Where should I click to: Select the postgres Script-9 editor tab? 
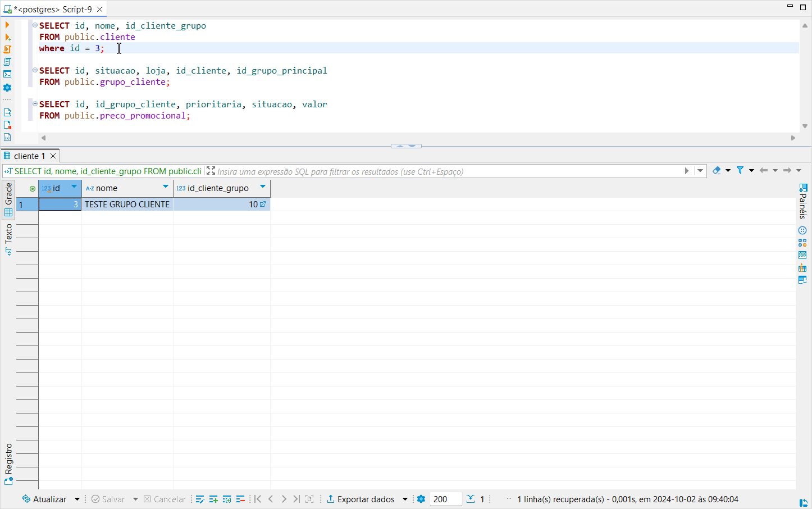tap(53, 9)
